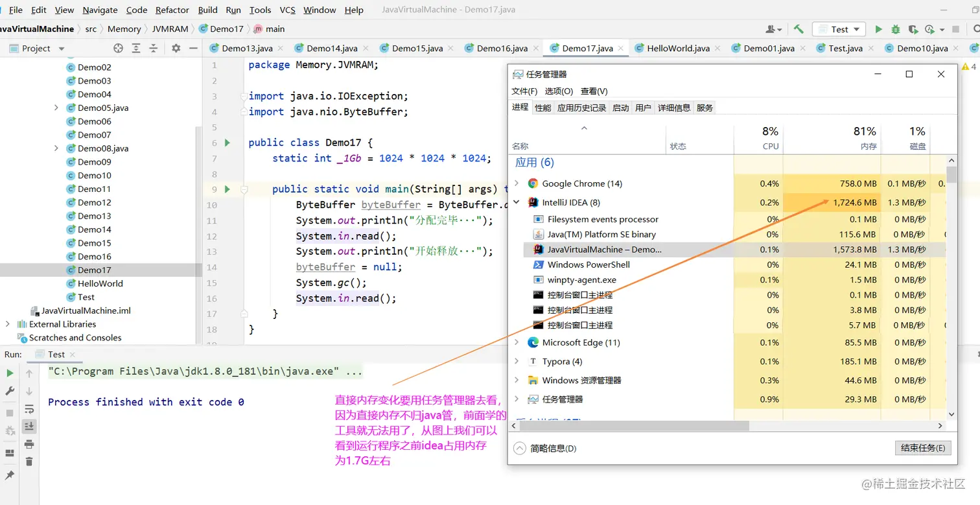
Task: Open Project panel settings gear
Action: [176, 48]
